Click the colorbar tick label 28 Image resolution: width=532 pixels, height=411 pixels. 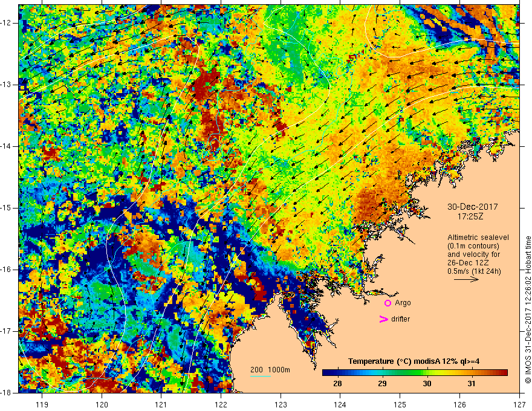pyautogui.click(x=337, y=384)
